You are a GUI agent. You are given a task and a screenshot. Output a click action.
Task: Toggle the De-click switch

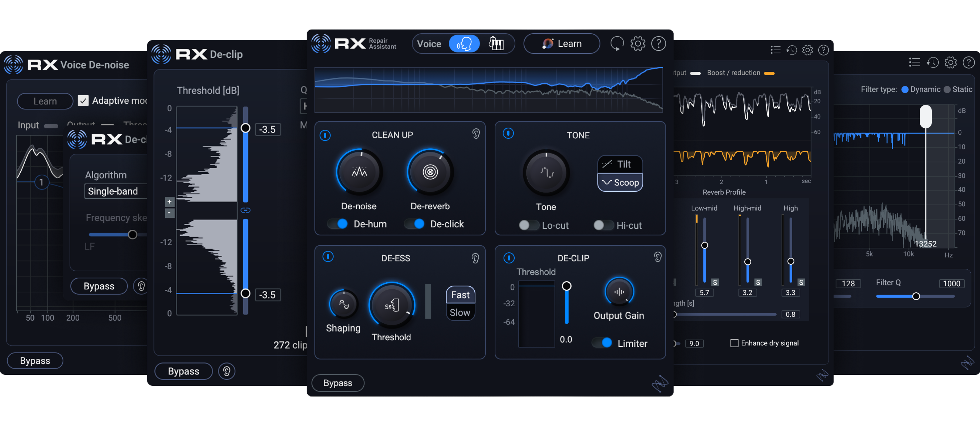pyautogui.click(x=414, y=224)
